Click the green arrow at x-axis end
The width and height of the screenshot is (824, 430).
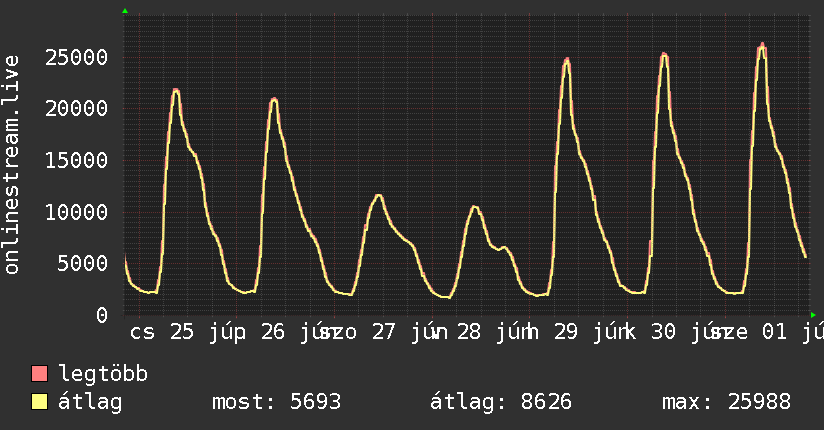pyautogui.click(x=813, y=315)
